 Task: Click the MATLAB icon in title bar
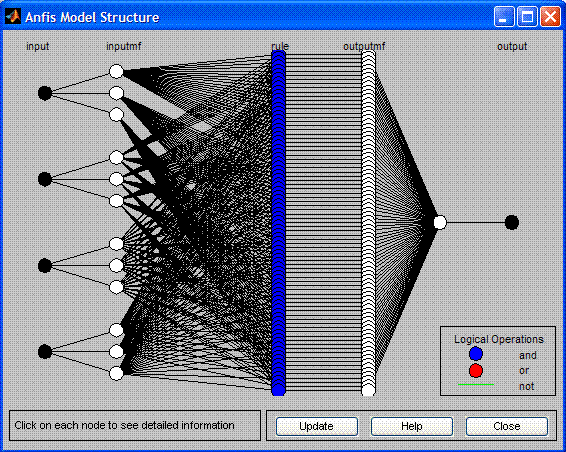[13, 17]
